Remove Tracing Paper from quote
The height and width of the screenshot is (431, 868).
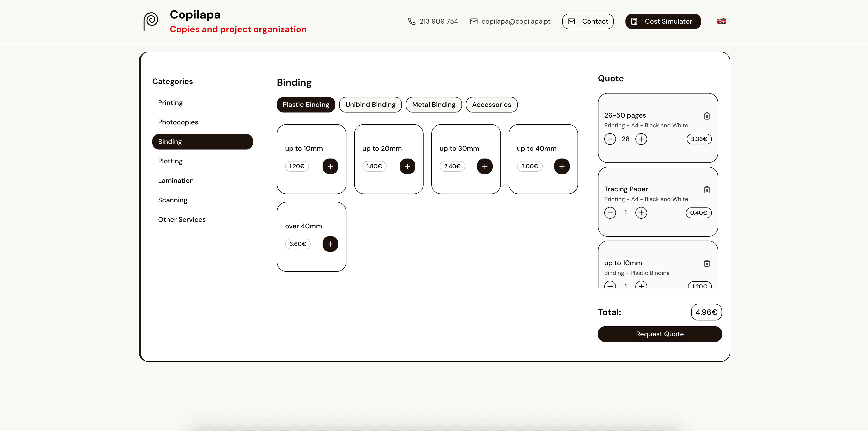click(707, 189)
